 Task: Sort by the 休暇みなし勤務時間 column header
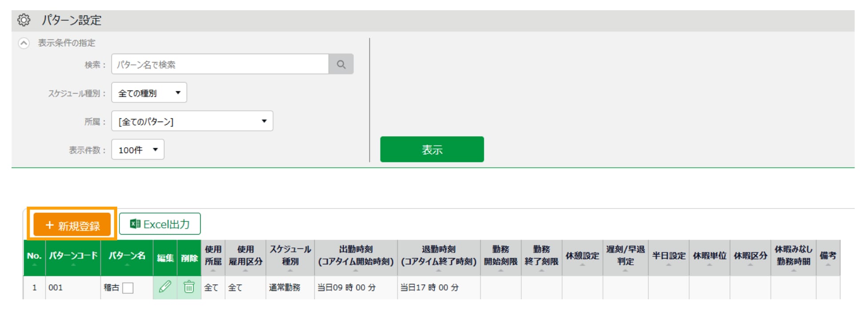point(793,258)
